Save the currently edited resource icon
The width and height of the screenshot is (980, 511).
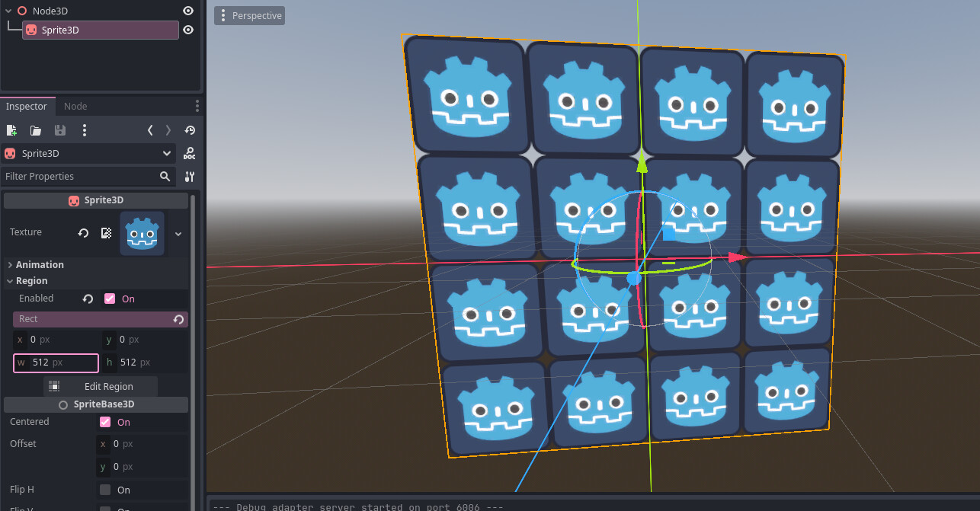click(60, 130)
